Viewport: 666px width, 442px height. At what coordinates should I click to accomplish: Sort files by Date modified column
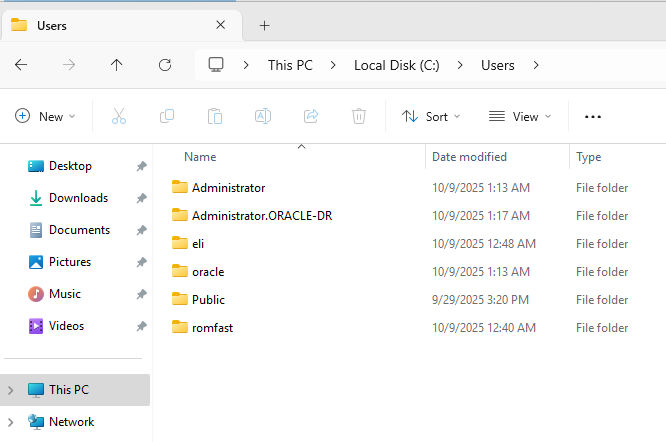pos(469,157)
